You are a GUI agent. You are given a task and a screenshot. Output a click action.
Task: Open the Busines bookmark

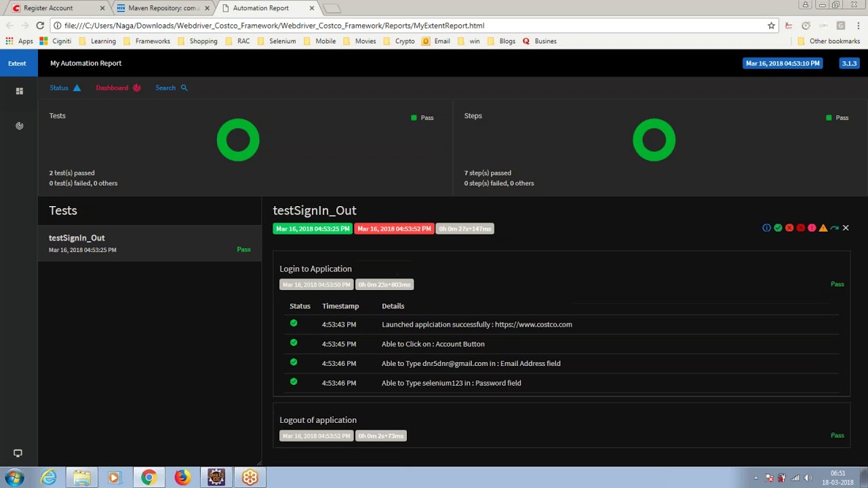point(539,41)
